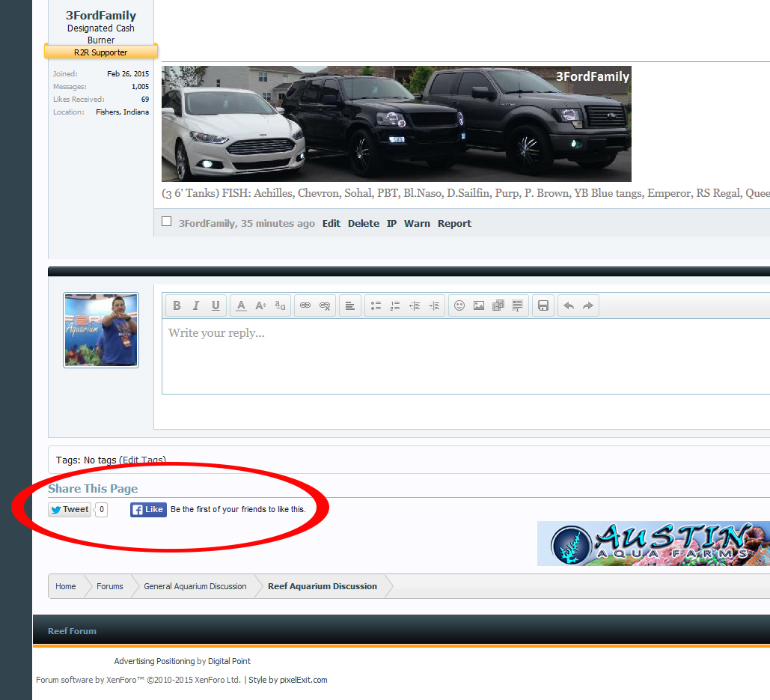Open the font size dropdown

pos(260,305)
